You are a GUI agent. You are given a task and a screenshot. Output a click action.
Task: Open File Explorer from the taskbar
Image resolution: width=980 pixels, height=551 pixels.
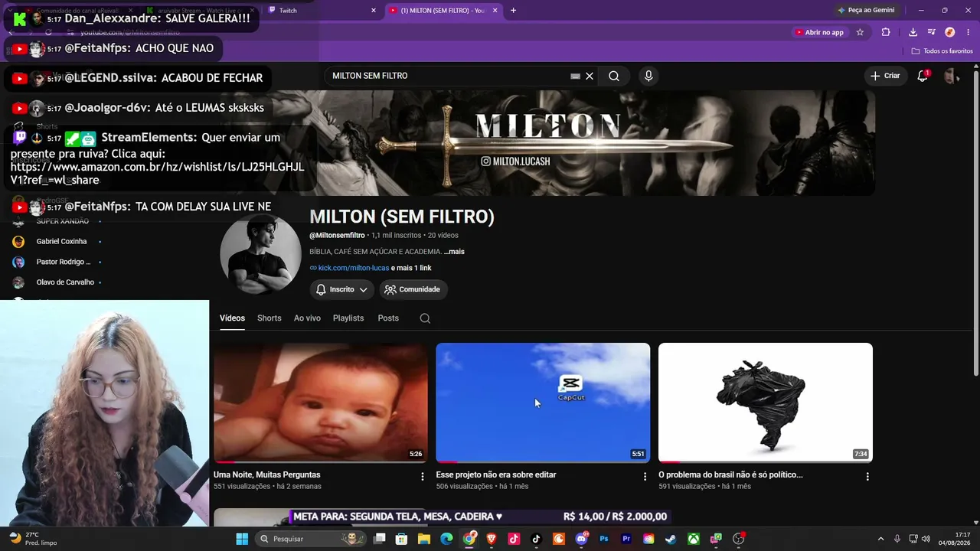tap(423, 539)
